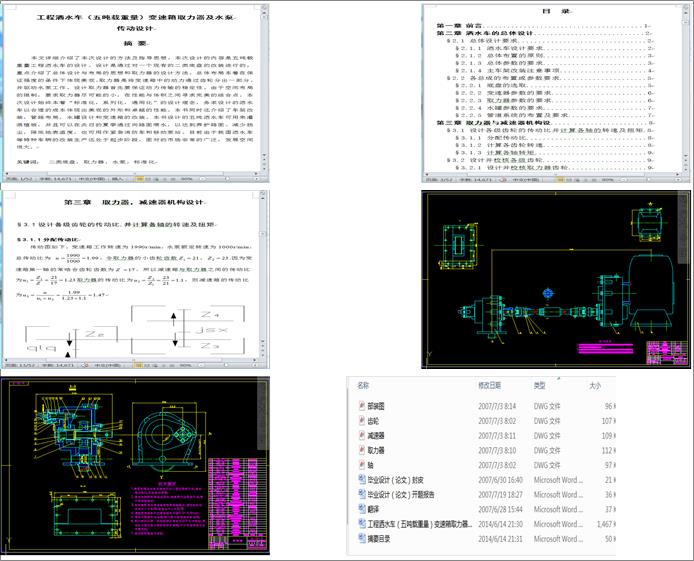Sort files by 类型 column header
Image resolution: width=694 pixels, height=561 pixels.
540,385
